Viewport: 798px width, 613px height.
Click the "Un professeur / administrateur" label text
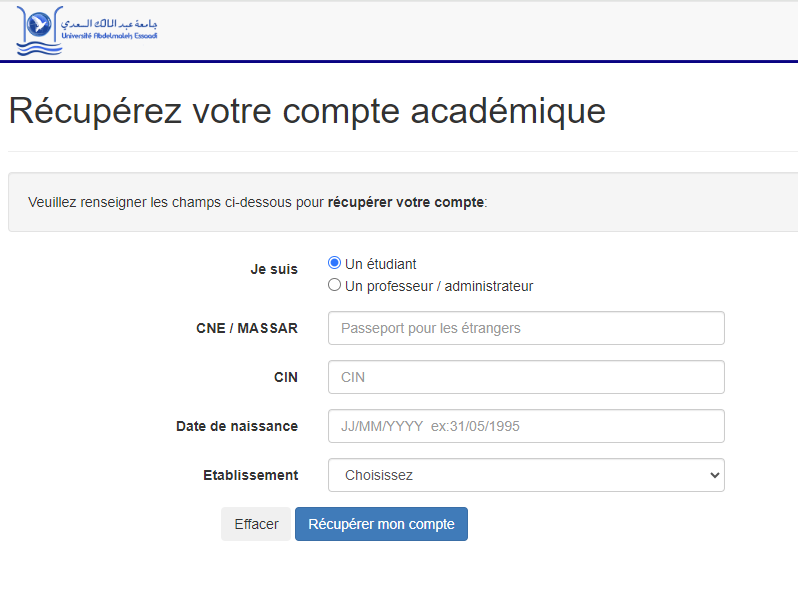pos(439,286)
